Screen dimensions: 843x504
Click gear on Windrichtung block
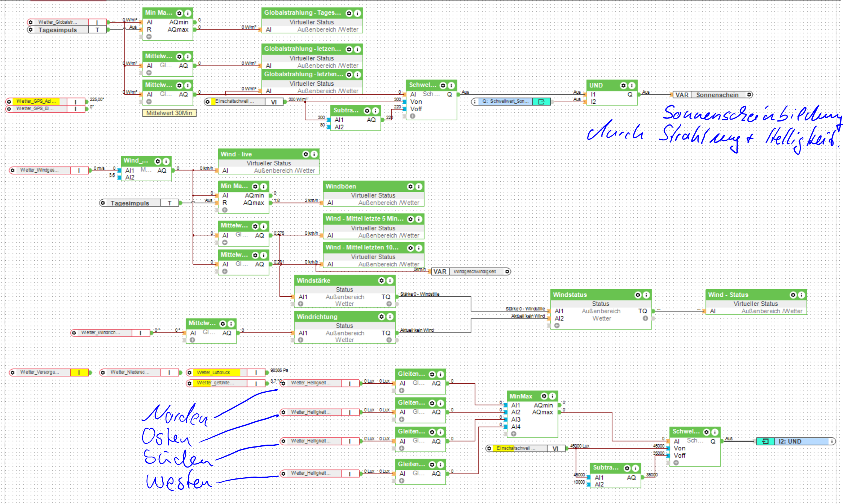click(x=381, y=317)
